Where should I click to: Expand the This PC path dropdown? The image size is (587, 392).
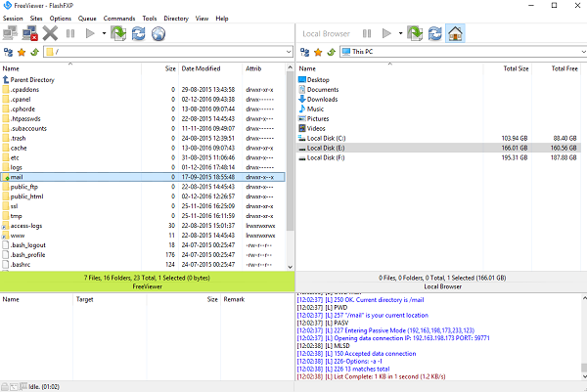584,52
